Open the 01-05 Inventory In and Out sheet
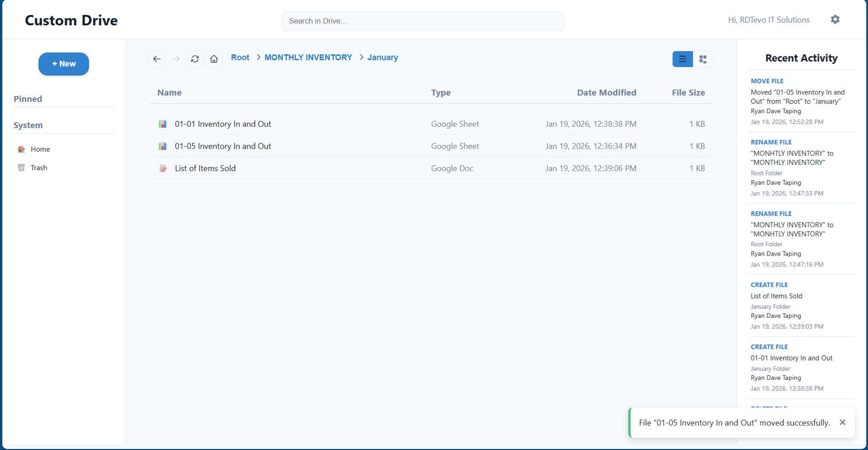 click(223, 146)
